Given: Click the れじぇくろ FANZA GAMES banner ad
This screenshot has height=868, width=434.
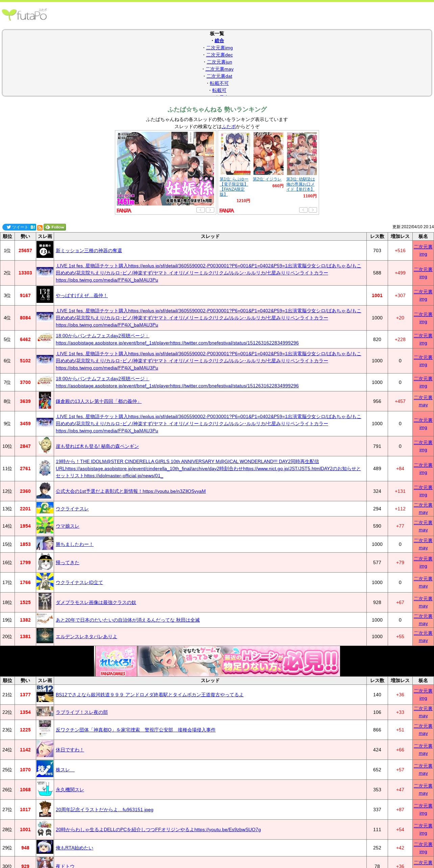Looking at the screenshot, I should coord(217,661).
